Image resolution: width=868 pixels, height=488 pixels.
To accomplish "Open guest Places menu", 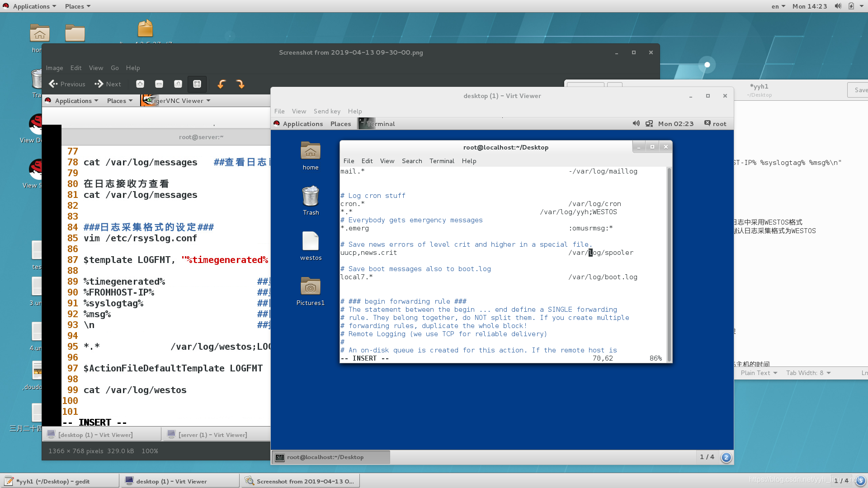I will [x=340, y=124].
